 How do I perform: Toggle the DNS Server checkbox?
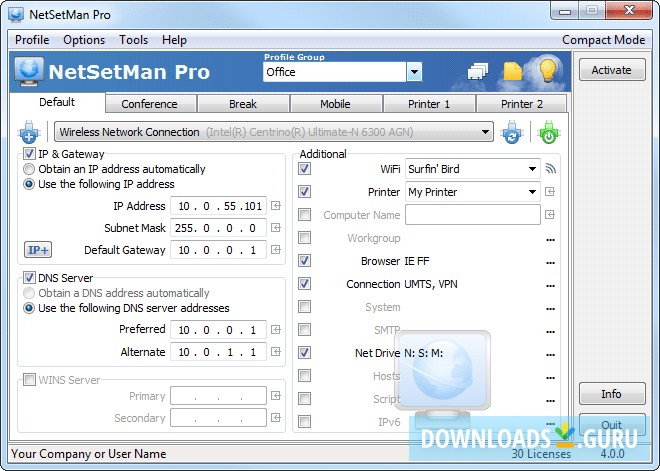29,278
